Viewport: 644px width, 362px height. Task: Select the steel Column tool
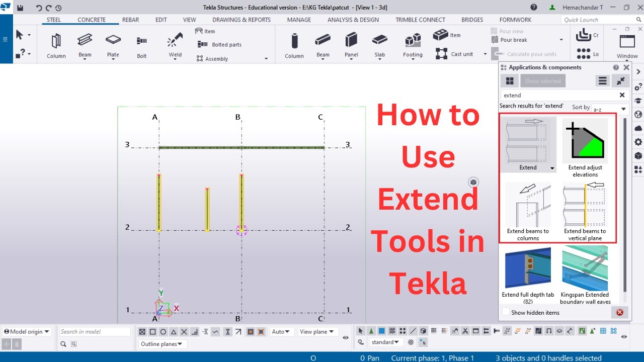(56, 45)
